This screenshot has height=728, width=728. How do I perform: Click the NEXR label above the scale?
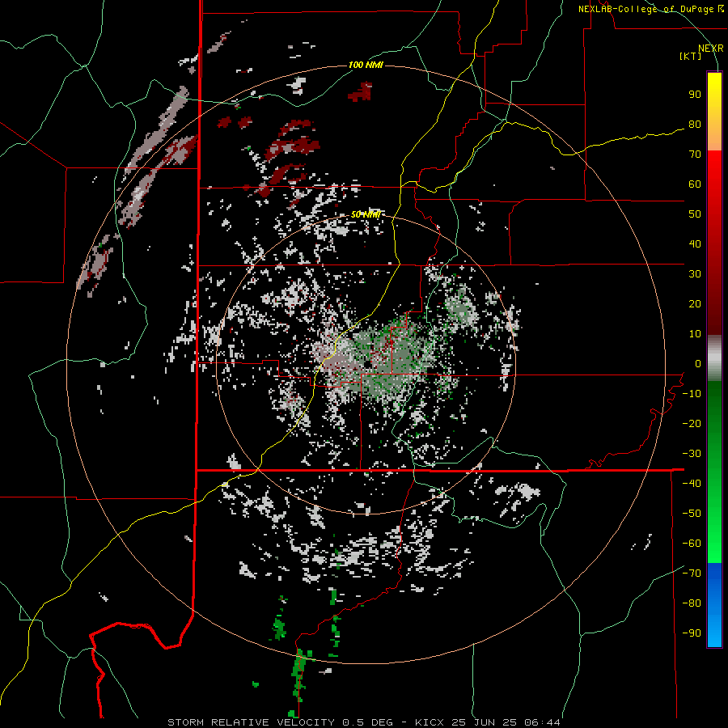(711, 49)
